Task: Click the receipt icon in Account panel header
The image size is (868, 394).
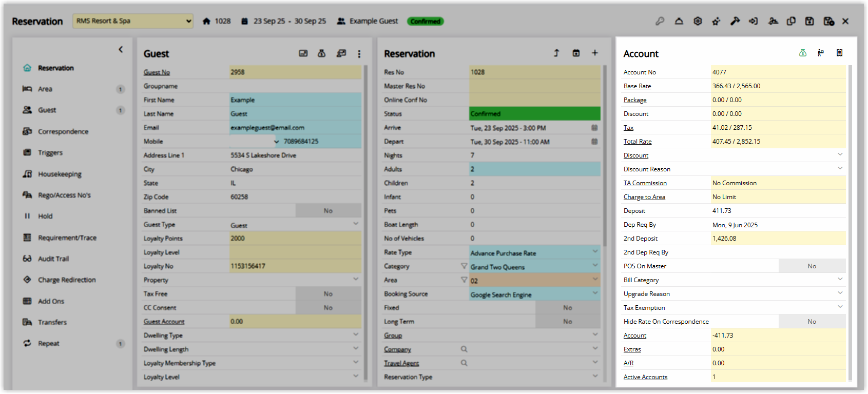Action: 840,53
